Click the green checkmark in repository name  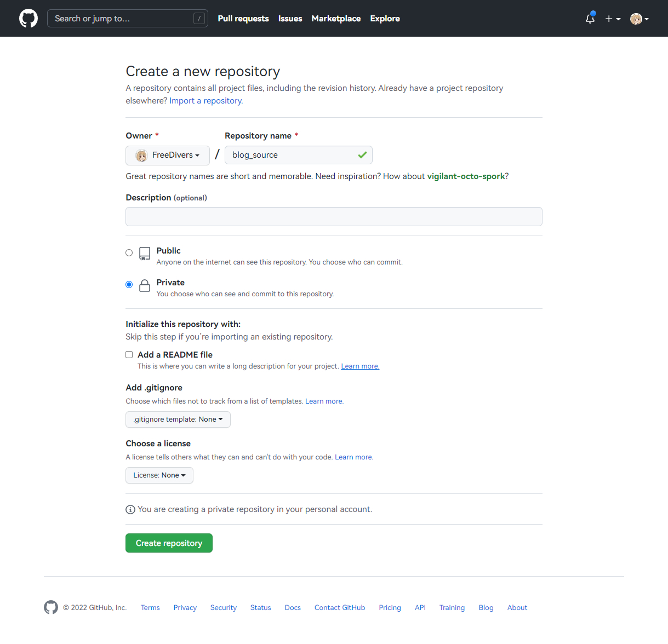(362, 155)
